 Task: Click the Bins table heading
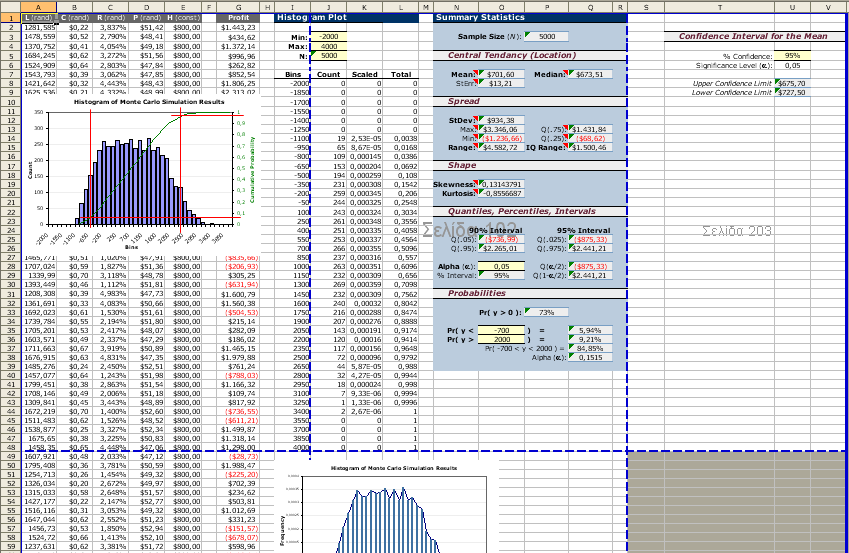pyautogui.click(x=293, y=74)
